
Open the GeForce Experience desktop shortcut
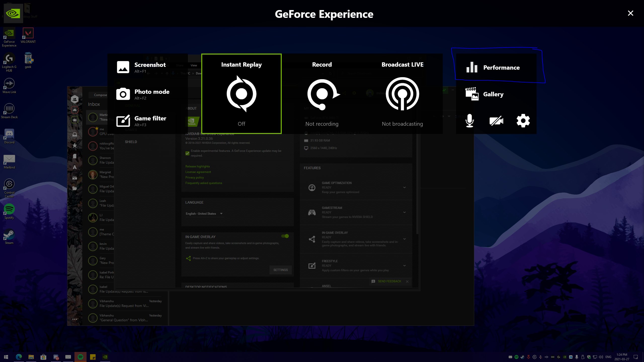pyautogui.click(x=9, y=37)
